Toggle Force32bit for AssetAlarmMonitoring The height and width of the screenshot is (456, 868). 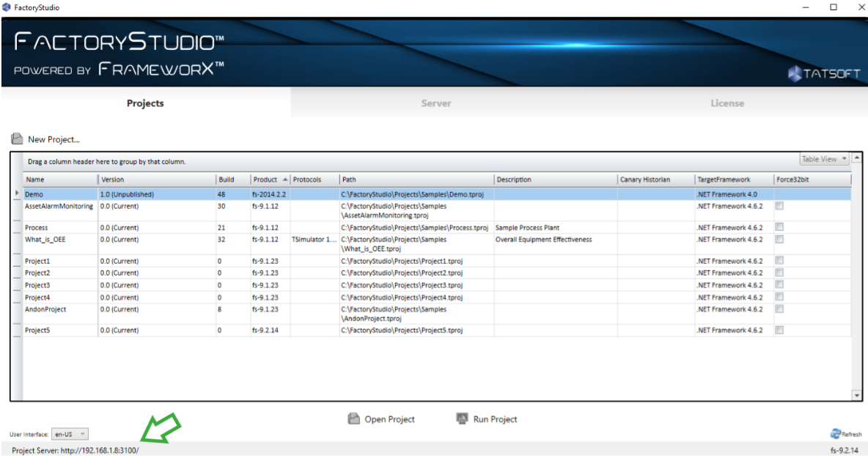[779, 206]
